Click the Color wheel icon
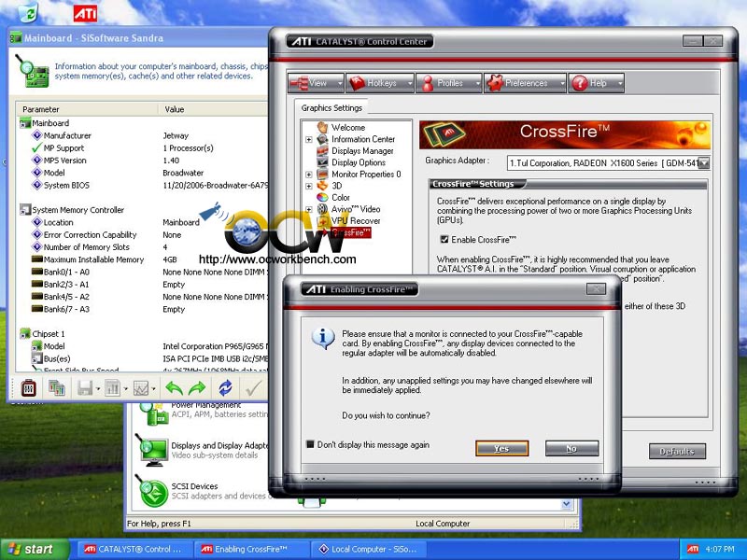The height and width of the screenshot is (560, 747). click(322, 197)
